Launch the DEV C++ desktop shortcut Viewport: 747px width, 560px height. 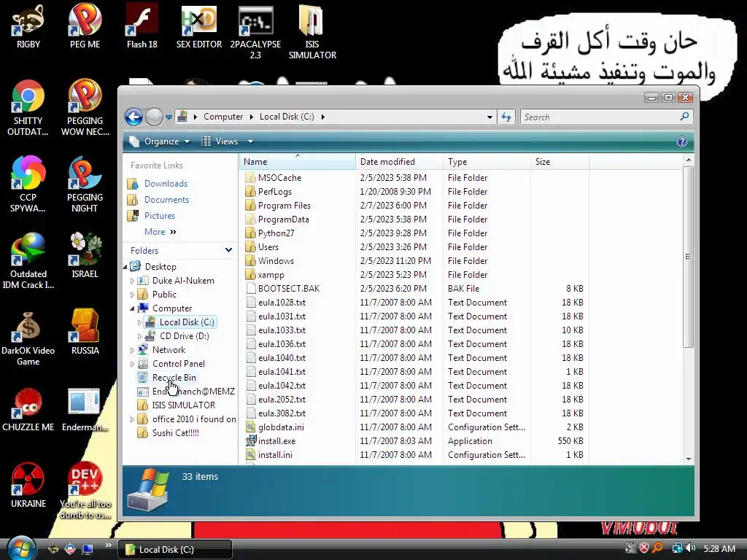coord(85,491)
